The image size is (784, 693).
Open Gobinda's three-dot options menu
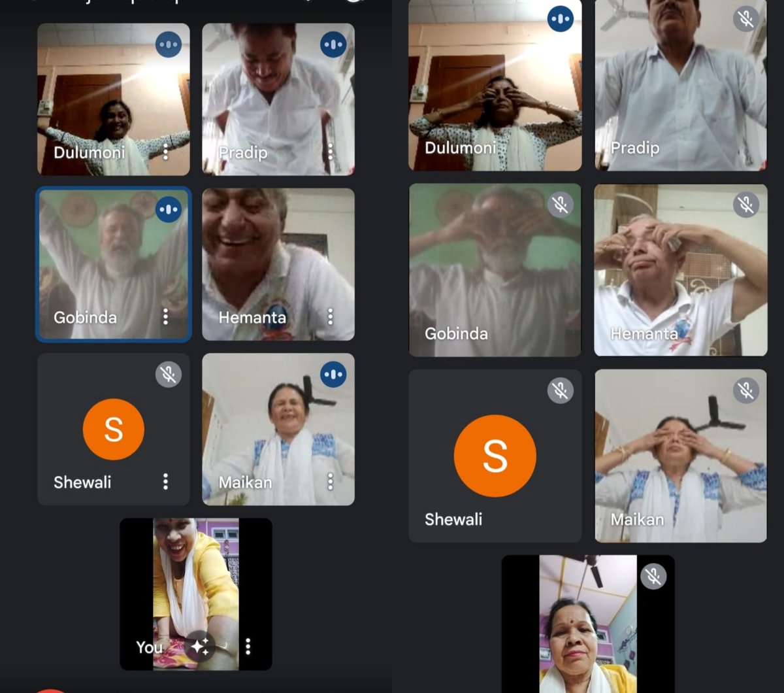(x=165, y=317)
